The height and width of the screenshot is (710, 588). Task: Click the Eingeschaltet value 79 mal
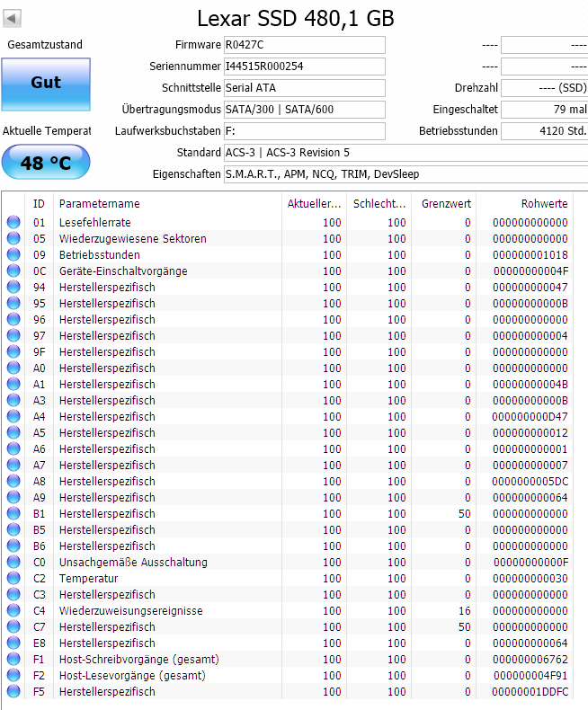pos(545,110)
